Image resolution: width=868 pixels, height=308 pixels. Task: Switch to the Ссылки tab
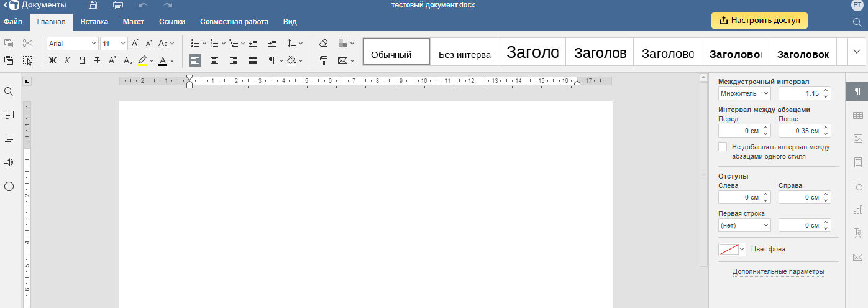pos(172,21)
